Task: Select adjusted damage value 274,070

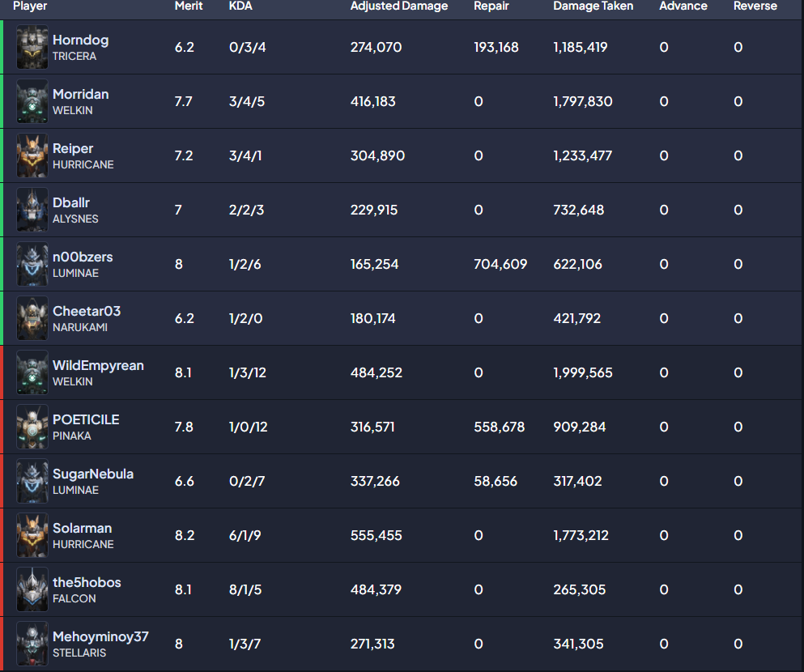Action: pyautogui.click(x=376, y=47)
